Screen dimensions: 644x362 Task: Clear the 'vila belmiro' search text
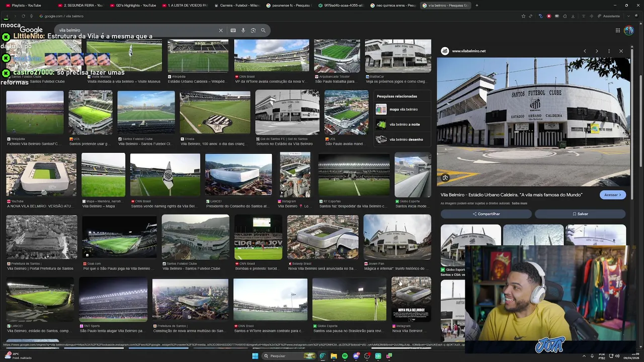coord(220,30)
